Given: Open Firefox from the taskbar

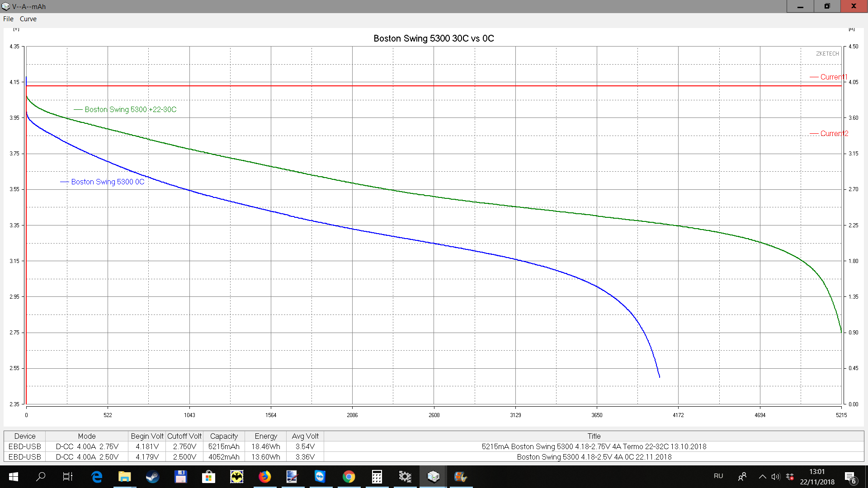Looking at the screenshot, I should click(264, 477).
